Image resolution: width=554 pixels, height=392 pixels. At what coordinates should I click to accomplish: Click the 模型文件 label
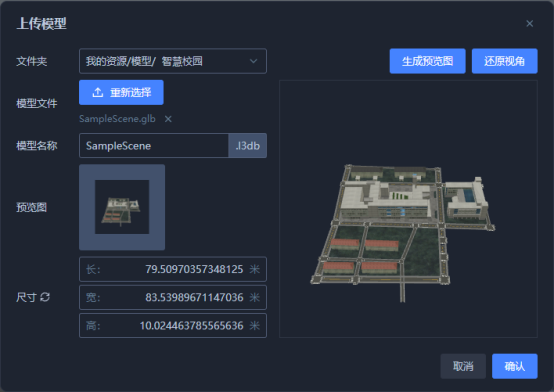(x=37, y=104)
